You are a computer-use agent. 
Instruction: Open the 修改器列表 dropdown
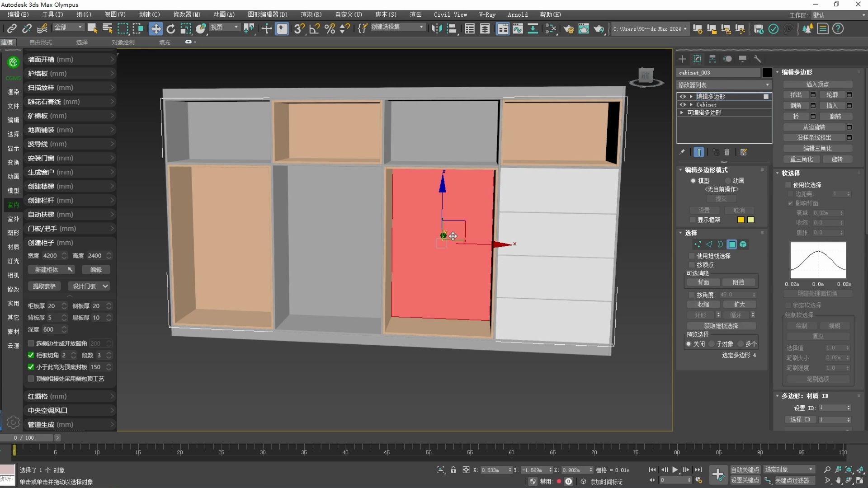pyautogui.click(x=723, y=85)
